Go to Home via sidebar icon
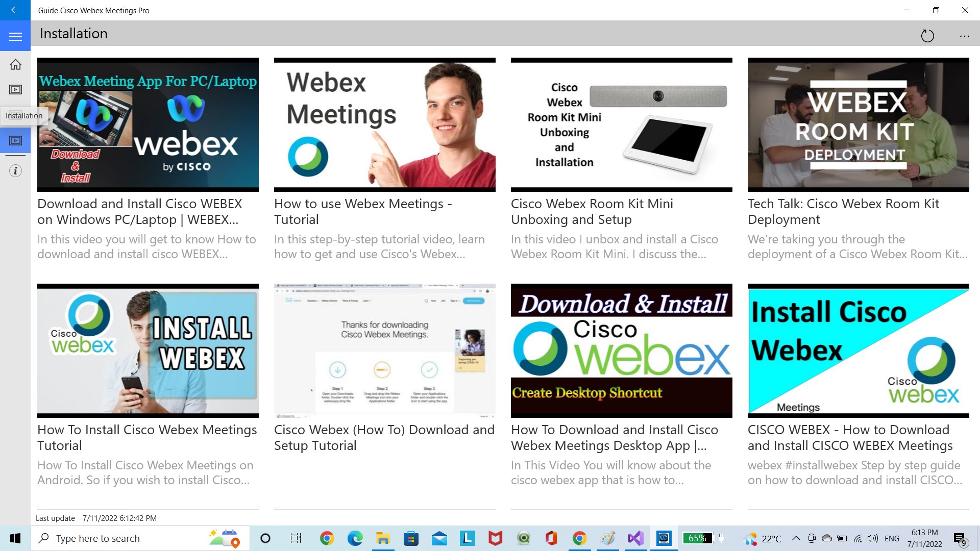 15,64
